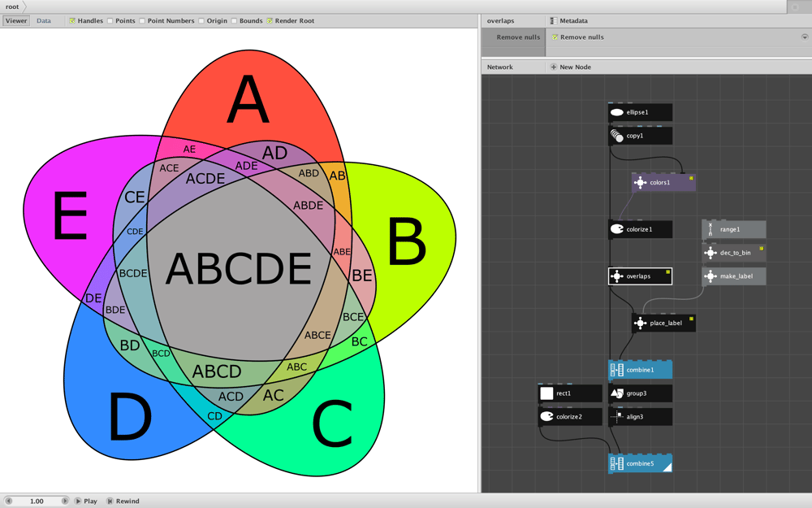Click the Network panel label
The height and width of the screenshot is (508, 812).
499,67
